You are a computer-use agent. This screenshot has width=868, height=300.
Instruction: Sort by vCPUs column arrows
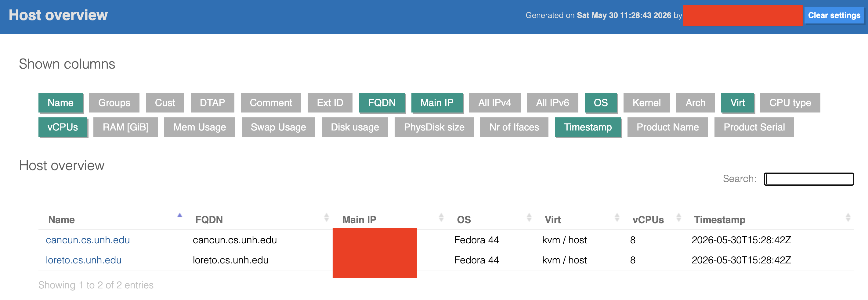[679, 217]
